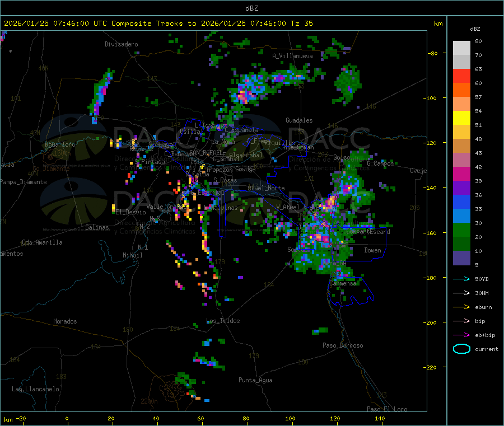Click the orange 57 dBZ color swatch
Viewport: 504px width, 426px height.
pos(461,90)
